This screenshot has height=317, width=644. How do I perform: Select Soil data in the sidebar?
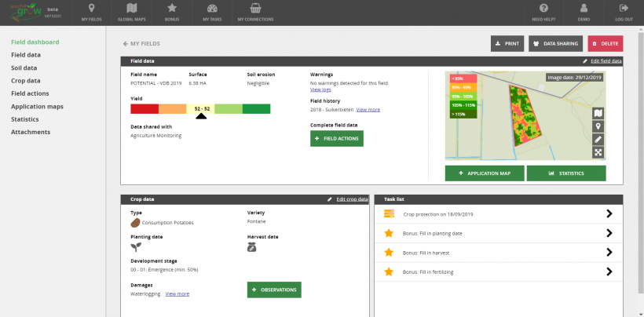24,67
